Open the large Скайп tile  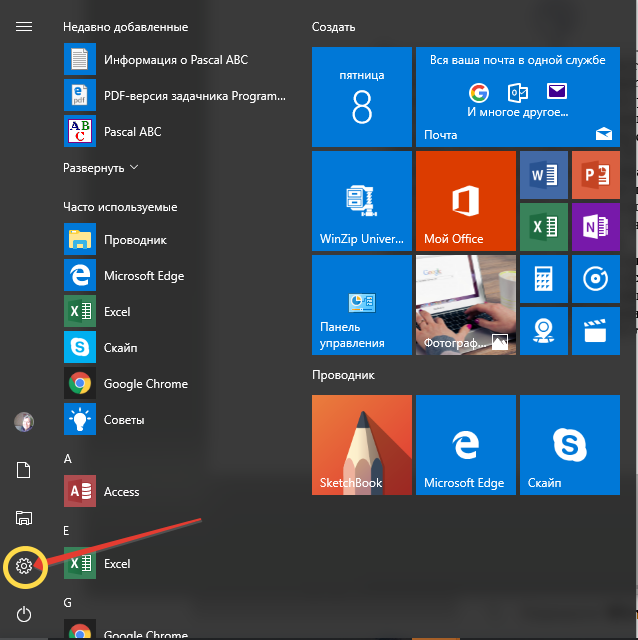point(570,445)
